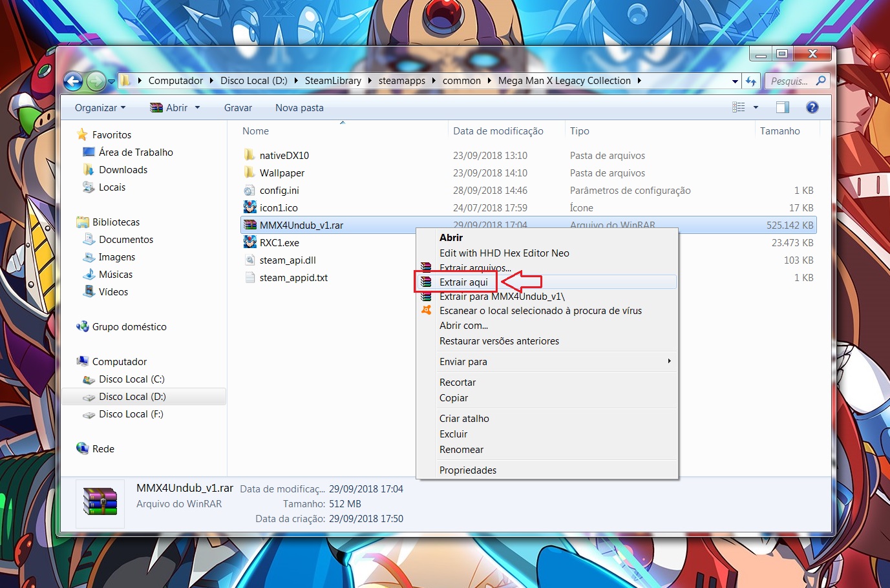Expand breadcrumb arrow after SteamLibrary
Viewport: 890px width, 588px height.
pos(370,81)
